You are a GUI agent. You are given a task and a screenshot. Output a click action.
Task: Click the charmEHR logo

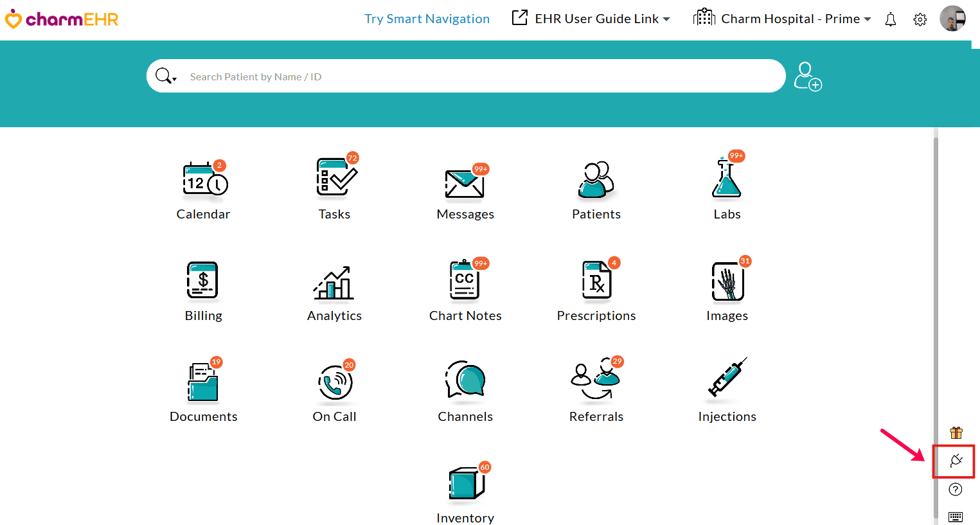pyautogui.click(x=62, y=19)
